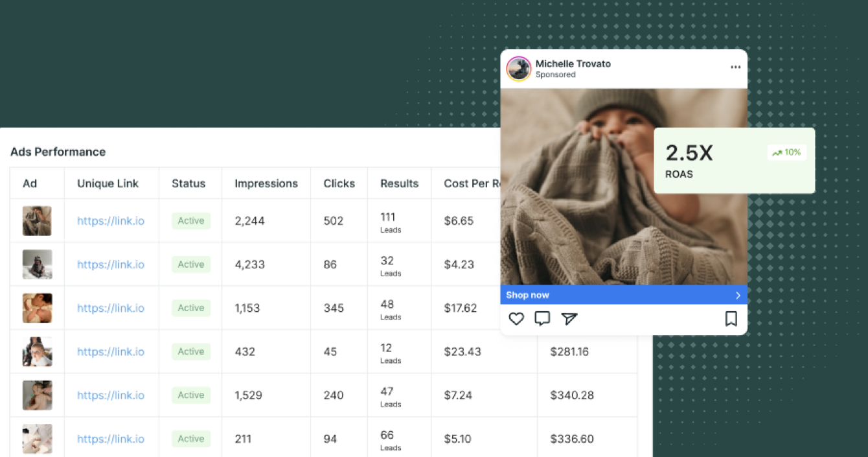Click the Michelle Trovato account name

573,64
